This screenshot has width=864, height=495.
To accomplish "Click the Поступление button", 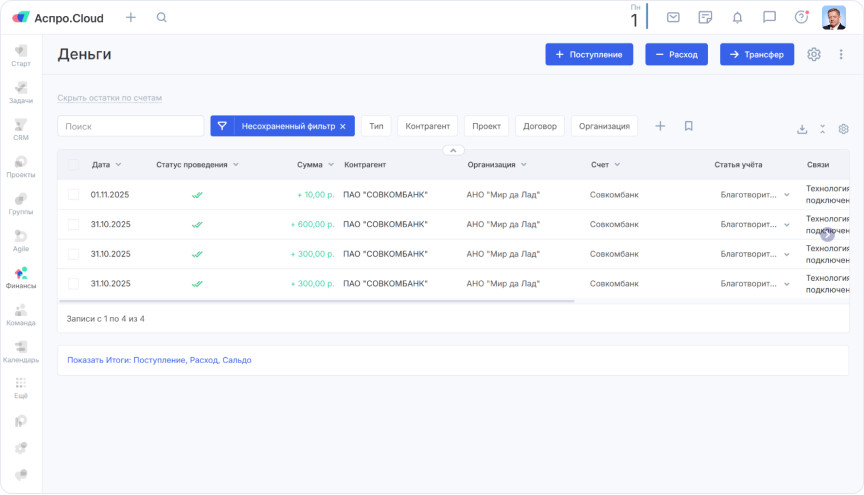I will pos(589,55).
